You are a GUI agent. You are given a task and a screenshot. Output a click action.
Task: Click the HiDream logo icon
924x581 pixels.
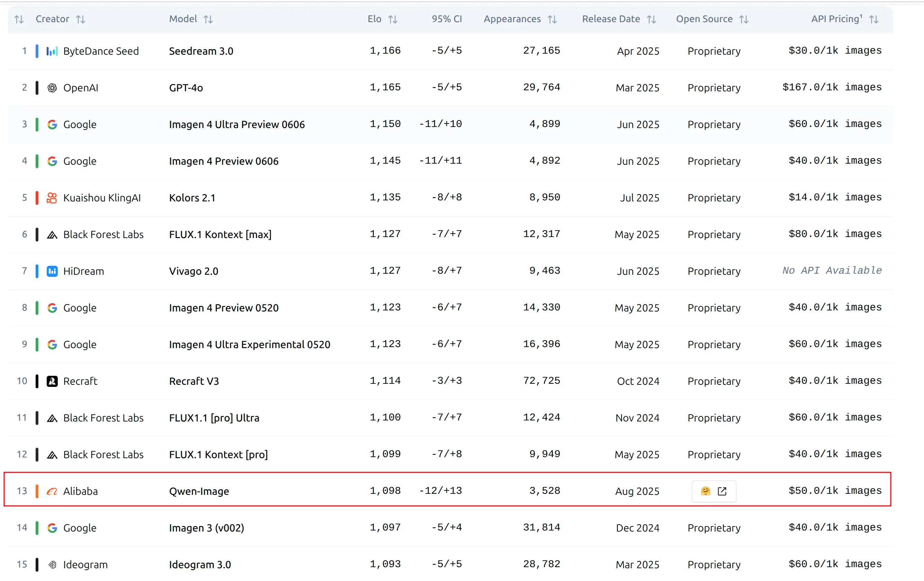coord(52,271)
